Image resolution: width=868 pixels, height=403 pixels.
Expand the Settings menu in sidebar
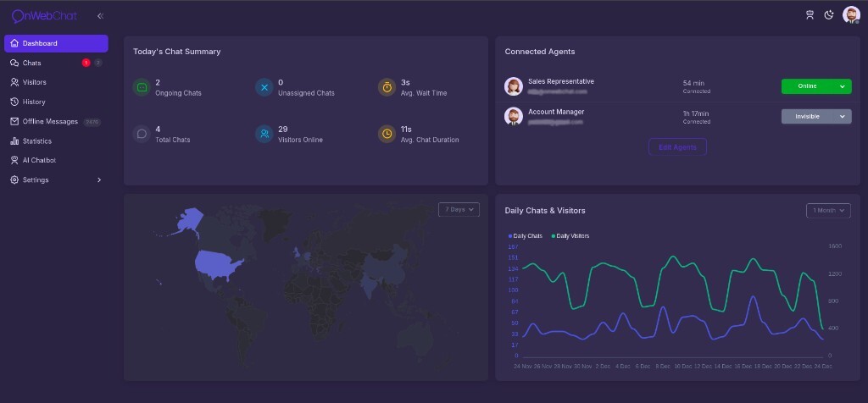(56, 179)
